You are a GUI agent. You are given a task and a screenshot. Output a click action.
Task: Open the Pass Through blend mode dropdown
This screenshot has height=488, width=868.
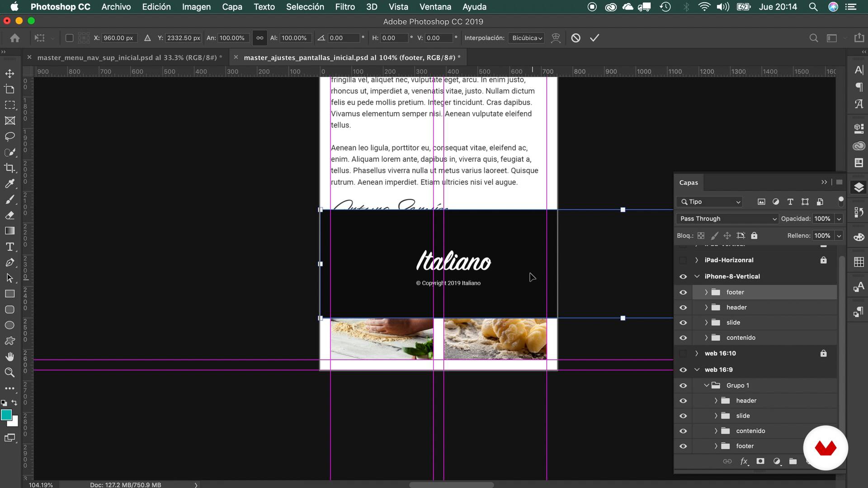[x=727, y=219]
